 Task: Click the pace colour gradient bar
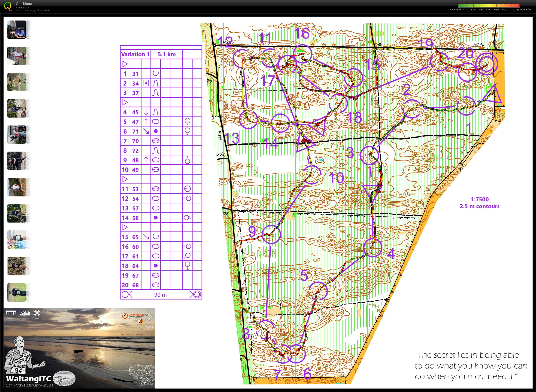coord(489,5)
